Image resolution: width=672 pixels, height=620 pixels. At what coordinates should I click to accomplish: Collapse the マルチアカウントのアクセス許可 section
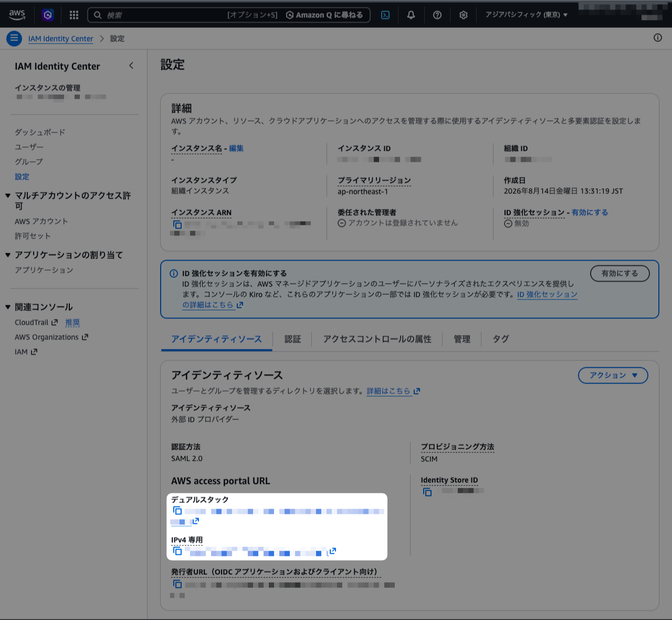tap(8, 195)
